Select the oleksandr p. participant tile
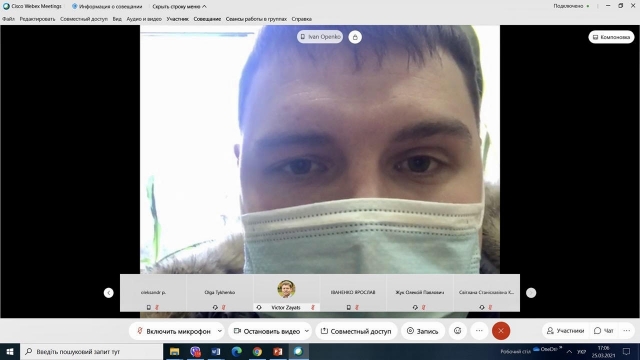 point(153,293)
